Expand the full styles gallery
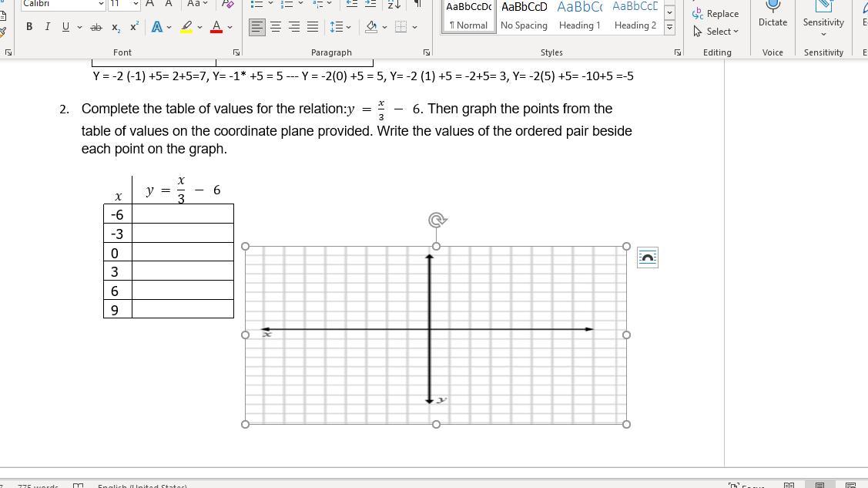This screenshot has height=488, width=868. click(x=669, y=27)
